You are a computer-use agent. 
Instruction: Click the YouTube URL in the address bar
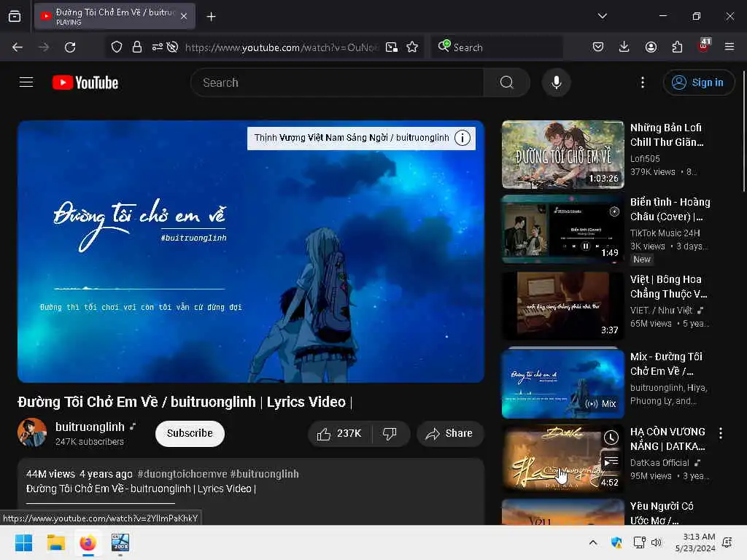[281, 47]
